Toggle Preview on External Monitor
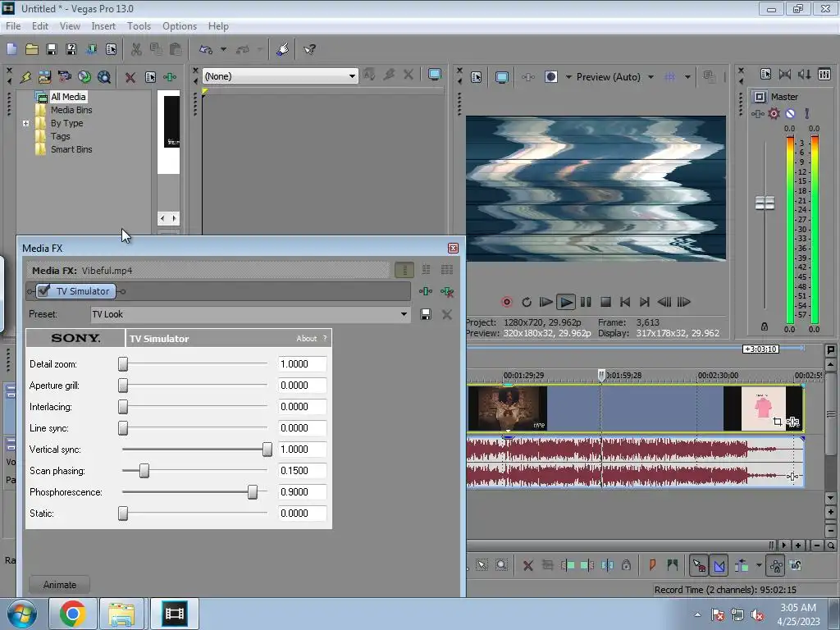Image resolution: width=840 pixels, height=630 pixels. coord(502,77)
